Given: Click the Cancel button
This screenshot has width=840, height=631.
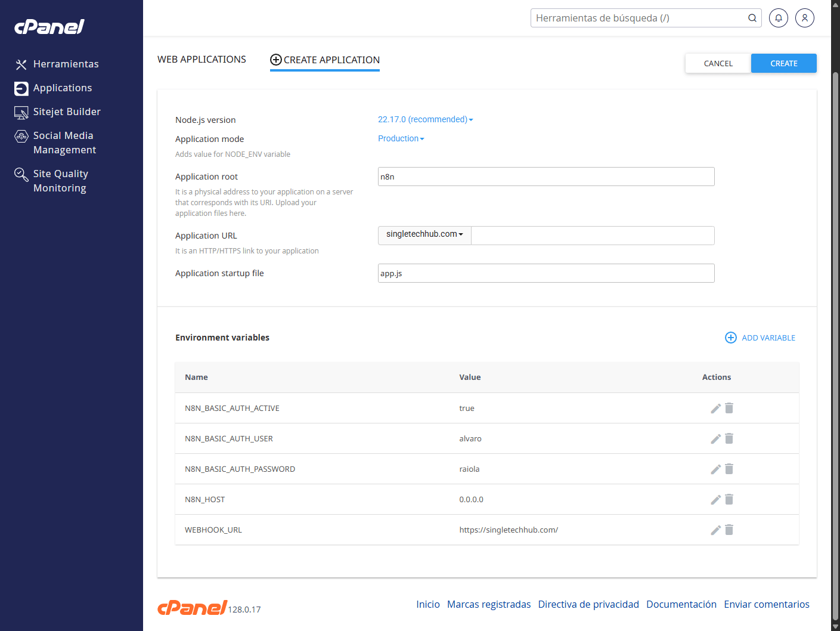Looking at the screenshot, I should point(718,63).
